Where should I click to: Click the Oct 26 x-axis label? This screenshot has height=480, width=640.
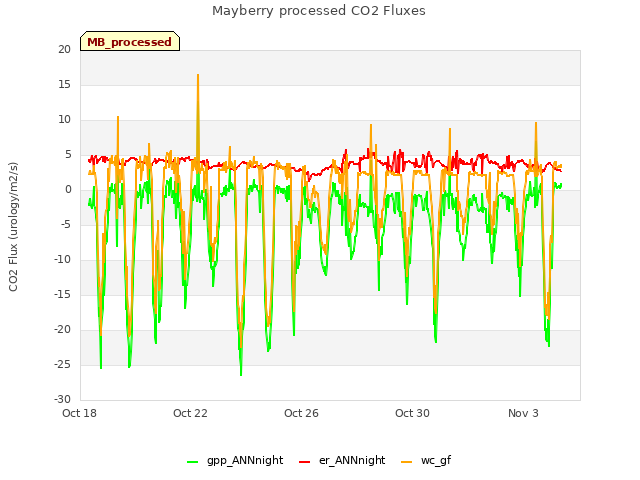click(301, 413)
